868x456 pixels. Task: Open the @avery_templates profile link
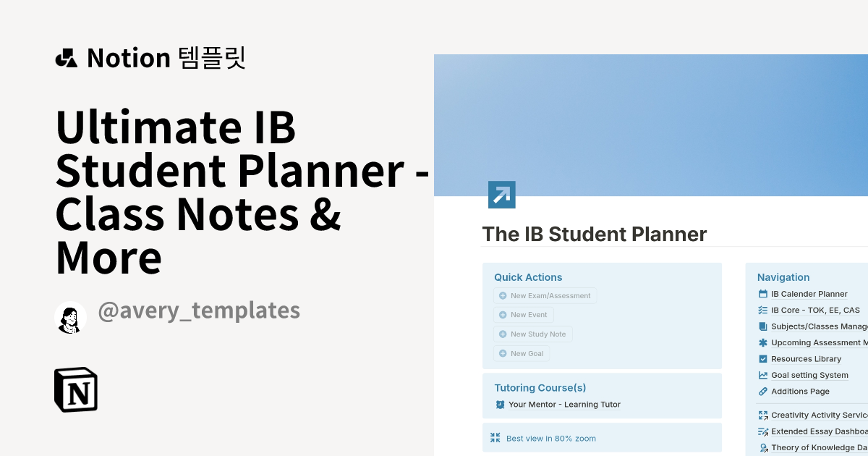click(x=199, y=310)
